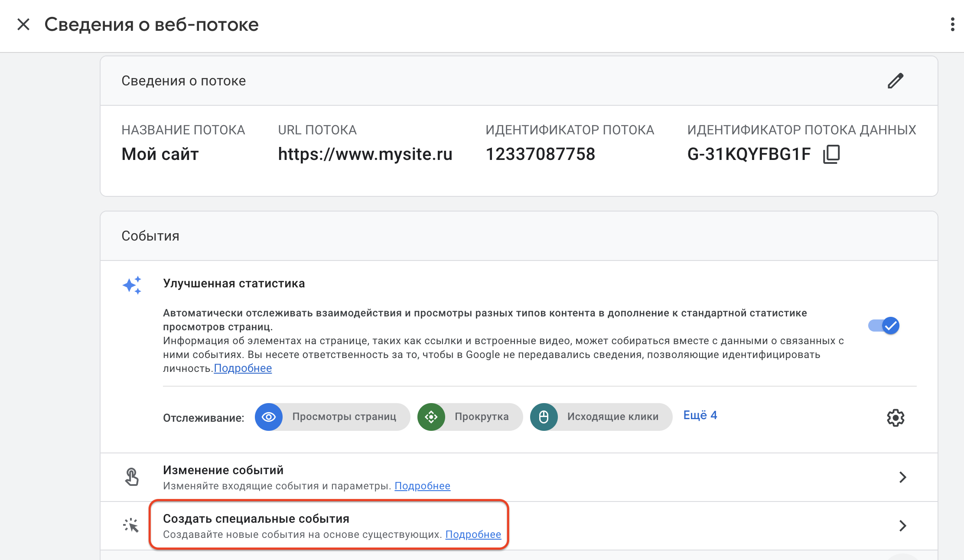Click the Просмотры страниц tracking chip

point(344,417)
